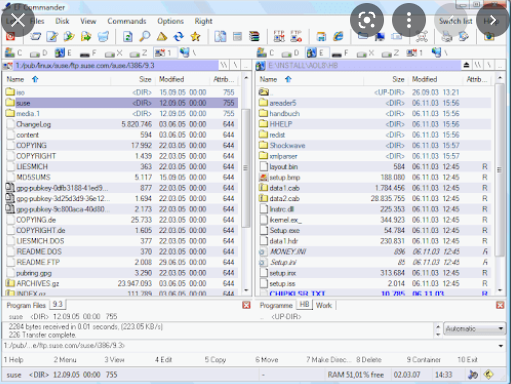Screen dimensions: 511x384
Task: Select network drive in right drive bar
Action: point(439,53)
